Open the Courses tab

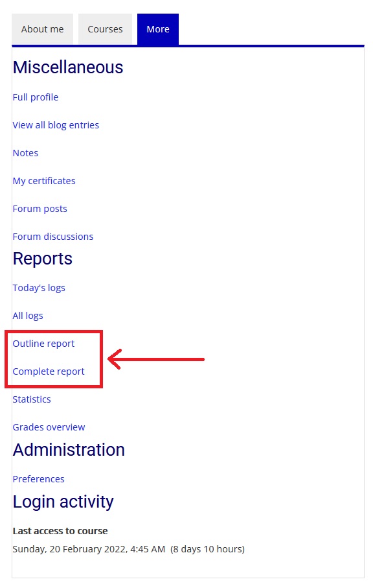105,29
